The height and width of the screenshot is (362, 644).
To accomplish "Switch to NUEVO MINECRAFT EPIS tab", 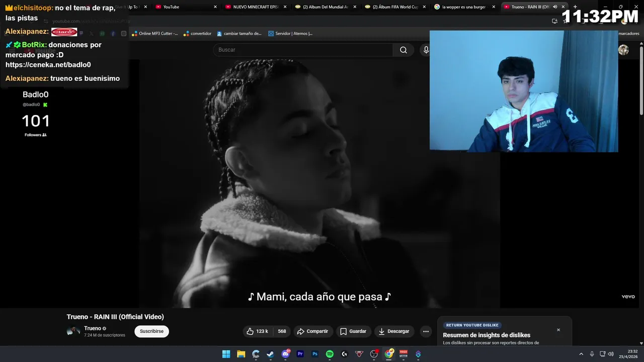I will coord(256,7).
